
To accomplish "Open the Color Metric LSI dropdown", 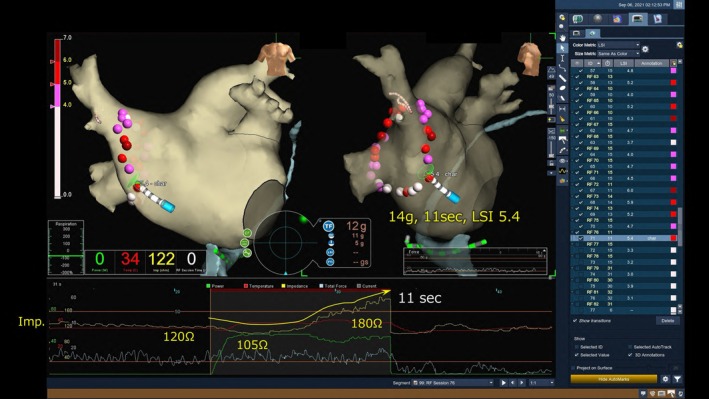I will coord(618,45).
